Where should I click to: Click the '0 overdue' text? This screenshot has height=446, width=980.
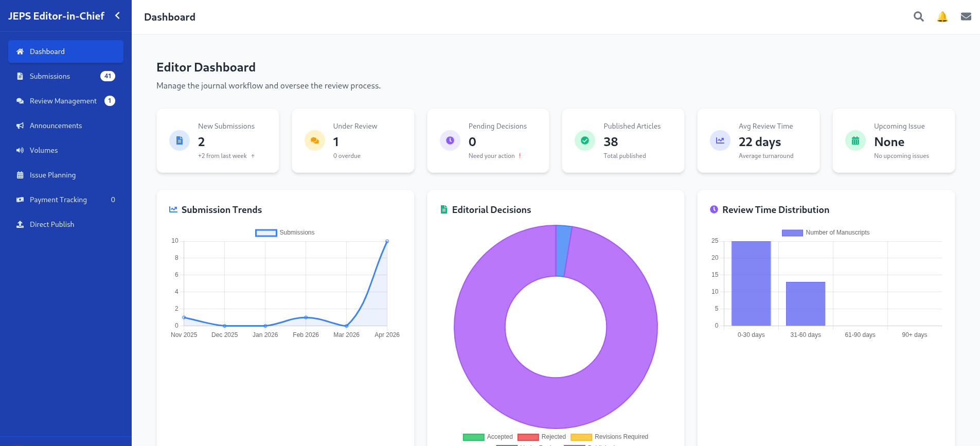click(x=347, y=156)
